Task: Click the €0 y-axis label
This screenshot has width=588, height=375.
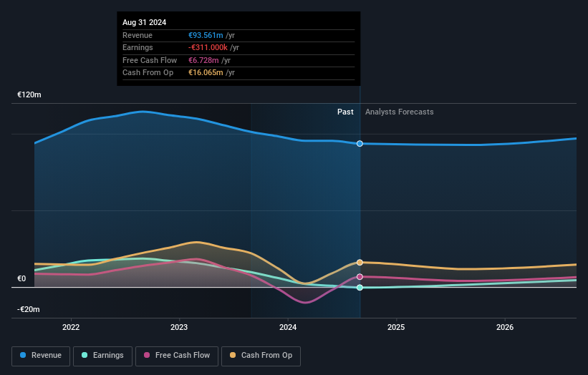Action: pyautogui.click(x=21, y=278)
